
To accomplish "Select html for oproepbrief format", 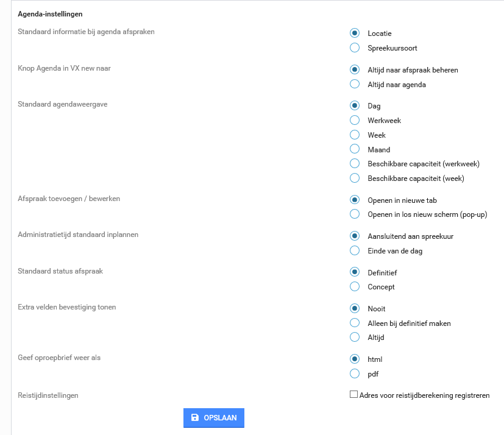I will (355, 359).
